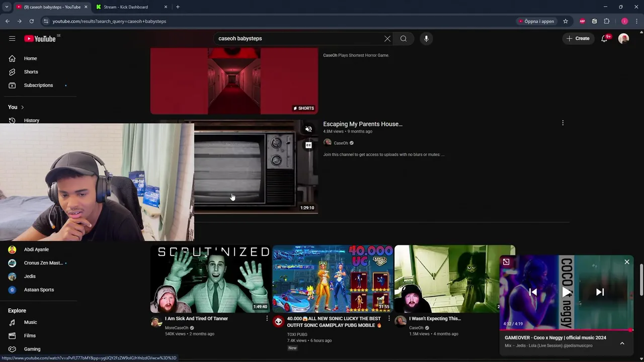Viewport: 644px width, 362px height.
Task: Skip to previous track in the miniplayer
Action: tap(533, 292)
